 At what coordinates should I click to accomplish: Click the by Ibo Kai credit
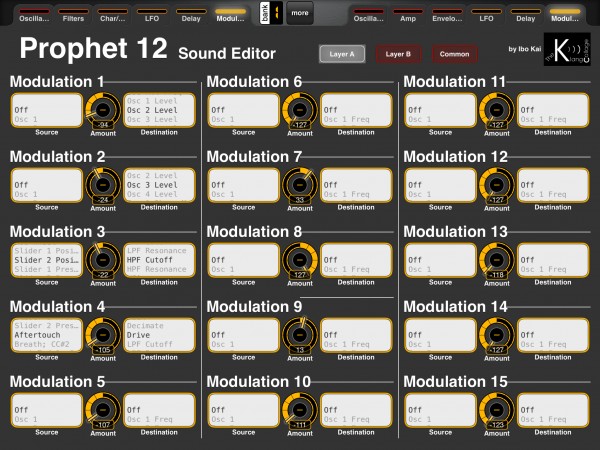[x=525, y=49]
